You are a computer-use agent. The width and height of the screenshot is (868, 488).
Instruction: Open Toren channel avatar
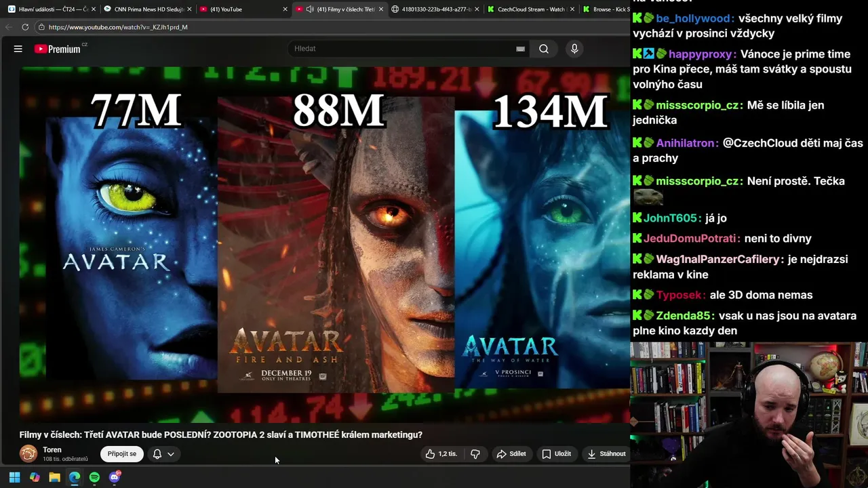(28, 453)
